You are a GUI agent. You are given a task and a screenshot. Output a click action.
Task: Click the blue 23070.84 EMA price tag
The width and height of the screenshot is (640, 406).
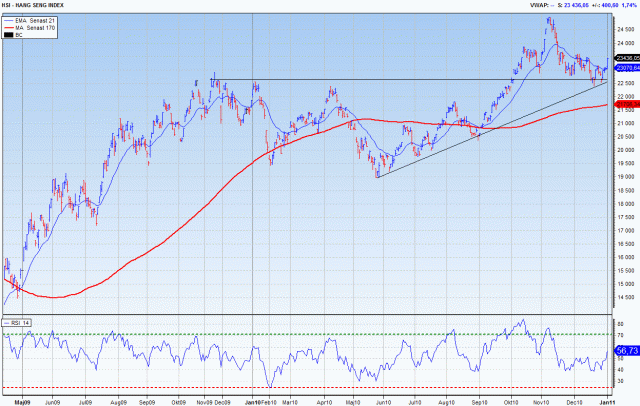pos(625,68)
